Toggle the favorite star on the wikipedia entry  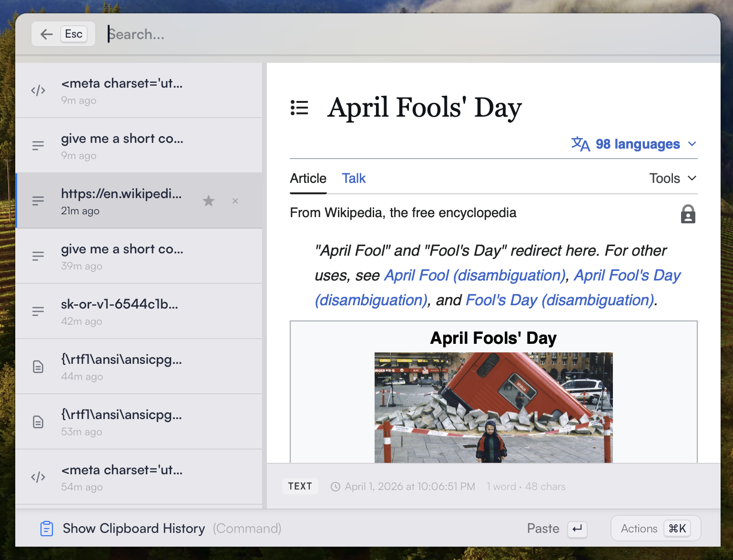coord(208,201)
